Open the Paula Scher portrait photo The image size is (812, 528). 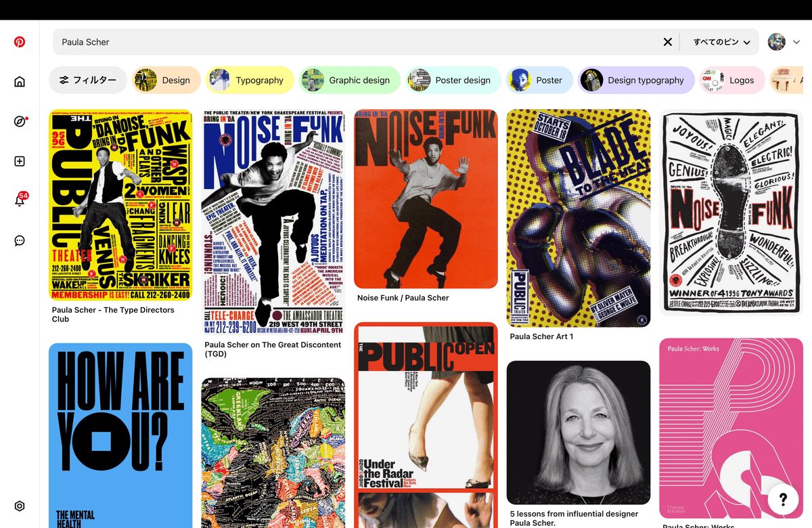(x=579, y=433)
